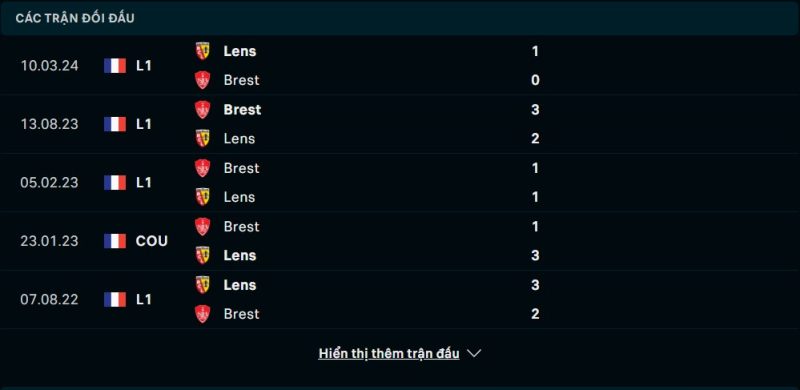Click Lens crest in 07.08.22 match

tap(203, 285)
